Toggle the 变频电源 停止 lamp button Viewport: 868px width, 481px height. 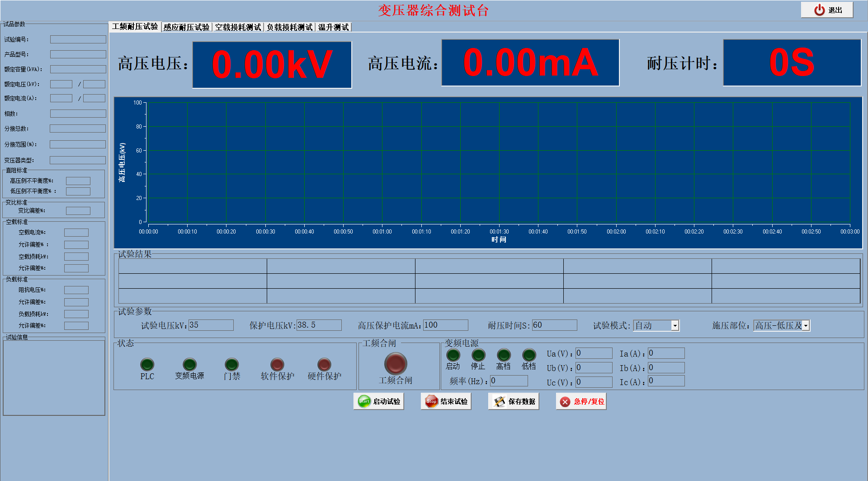[478, 355]
